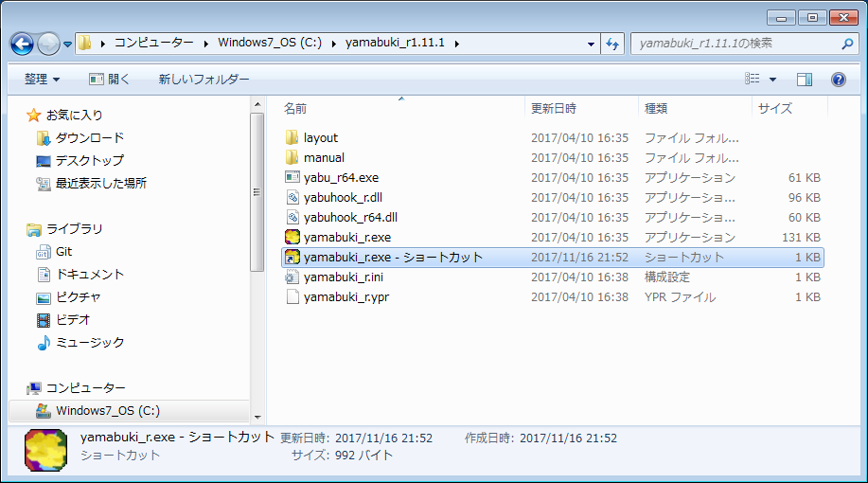868x483 pixels.
Task: Toggle the preview pane icon
Action: coord(805,80)
